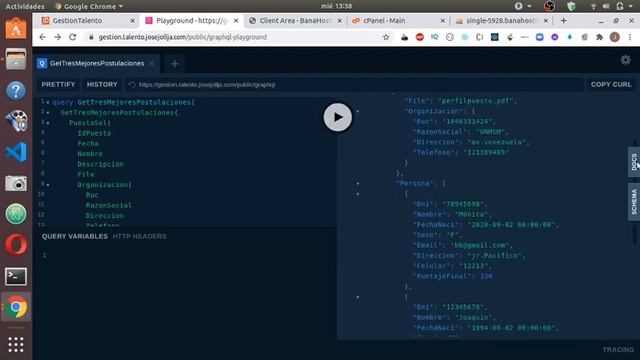Collapse the Mónica person object in response
Screen dimensions: 640x360
358,194
